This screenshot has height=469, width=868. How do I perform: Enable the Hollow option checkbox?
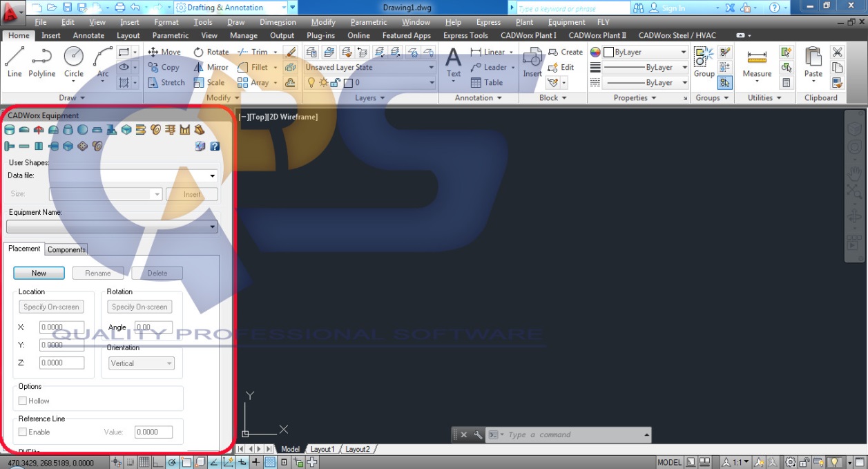(x=23, y=401)
